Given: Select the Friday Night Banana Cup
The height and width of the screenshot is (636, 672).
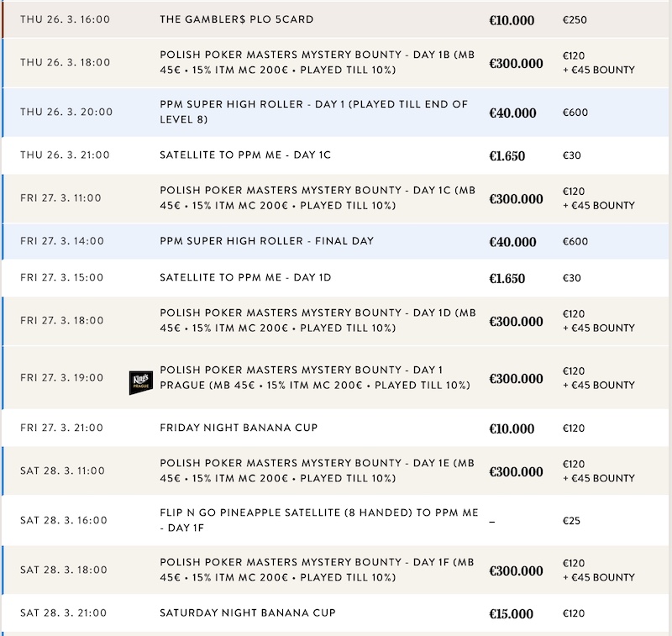Looking at the screenshot, I should tap(239, 428).
